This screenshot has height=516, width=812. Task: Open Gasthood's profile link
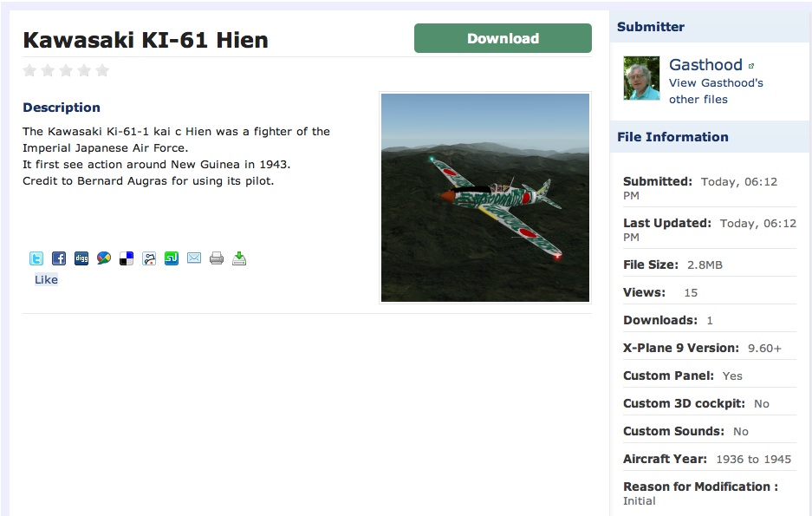pos(705,65)
